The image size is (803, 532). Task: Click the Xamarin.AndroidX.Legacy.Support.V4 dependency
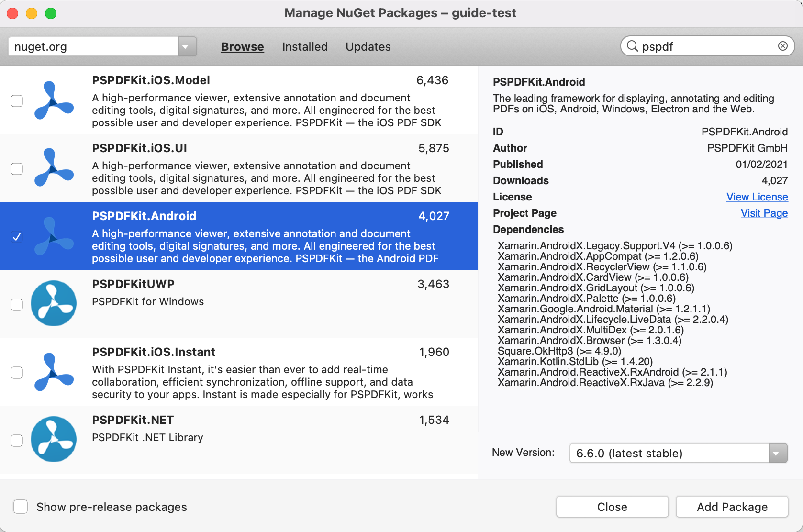point(615,246)
